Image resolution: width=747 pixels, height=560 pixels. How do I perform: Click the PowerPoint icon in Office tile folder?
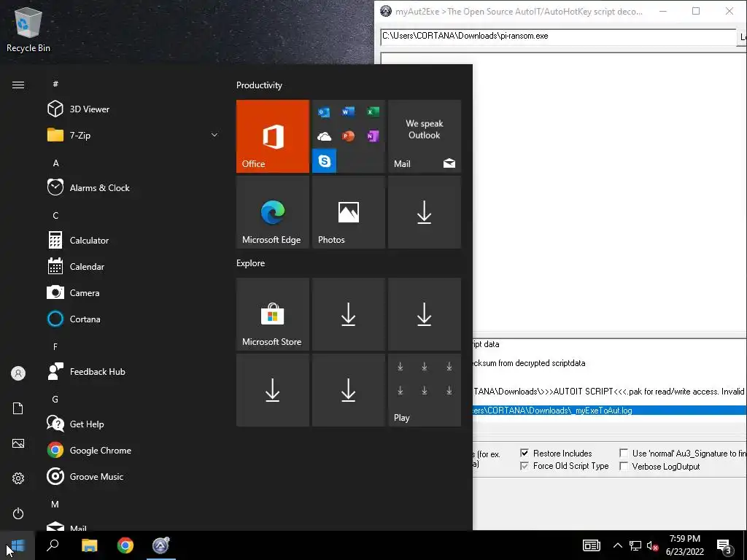[348, 136]
